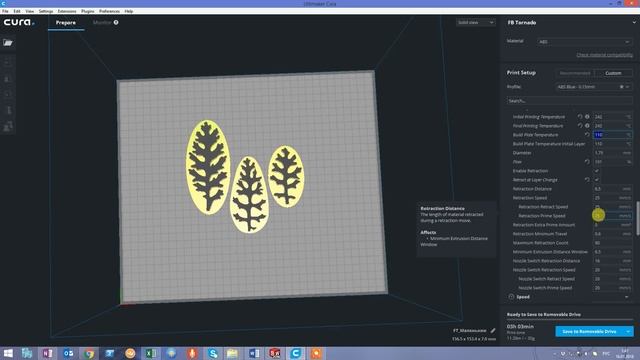The width and height of the screenshot is (640, 360).
Task: Open the Plugins menu
Action: (x=88, y=11)
